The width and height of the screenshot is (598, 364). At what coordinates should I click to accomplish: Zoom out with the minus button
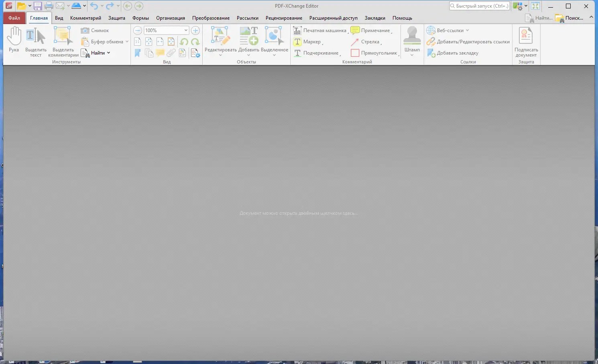coord(138,31)
